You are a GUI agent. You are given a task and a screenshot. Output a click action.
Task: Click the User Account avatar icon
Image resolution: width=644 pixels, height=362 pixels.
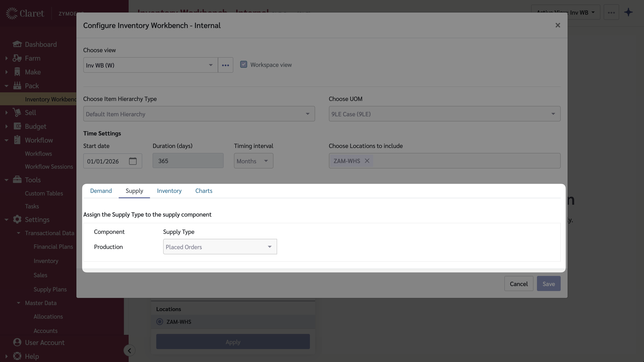[x=17, y=342]
